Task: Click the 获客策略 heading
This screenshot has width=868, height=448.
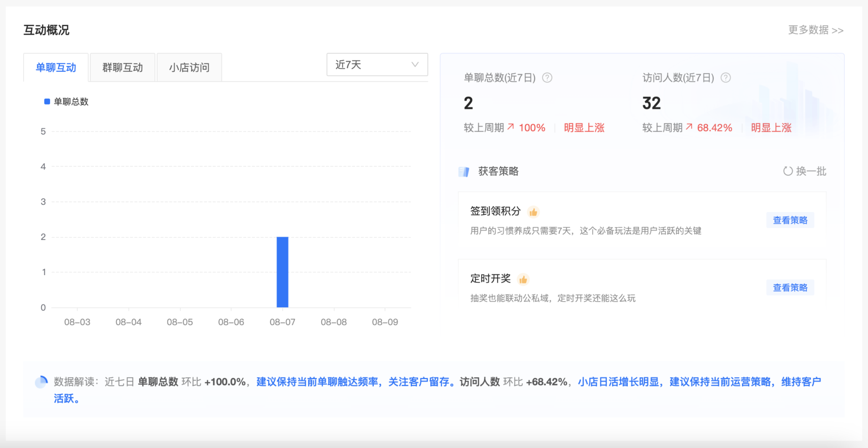Action: [498, 171]
